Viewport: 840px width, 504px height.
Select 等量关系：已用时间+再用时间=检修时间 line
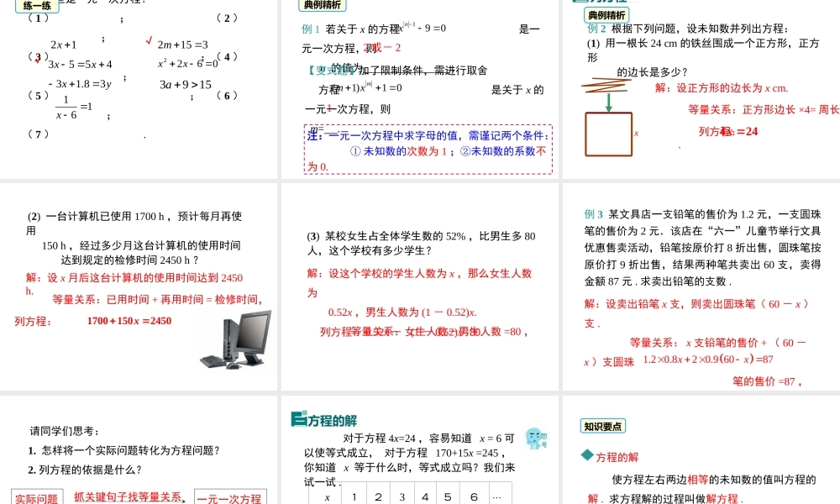[x=158, y=299]
